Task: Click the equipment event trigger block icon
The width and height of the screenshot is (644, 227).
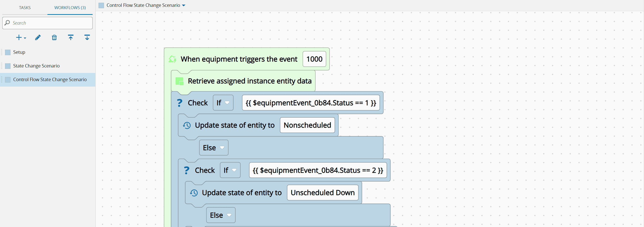Action: pyautogui.click(x=172, y=59)
